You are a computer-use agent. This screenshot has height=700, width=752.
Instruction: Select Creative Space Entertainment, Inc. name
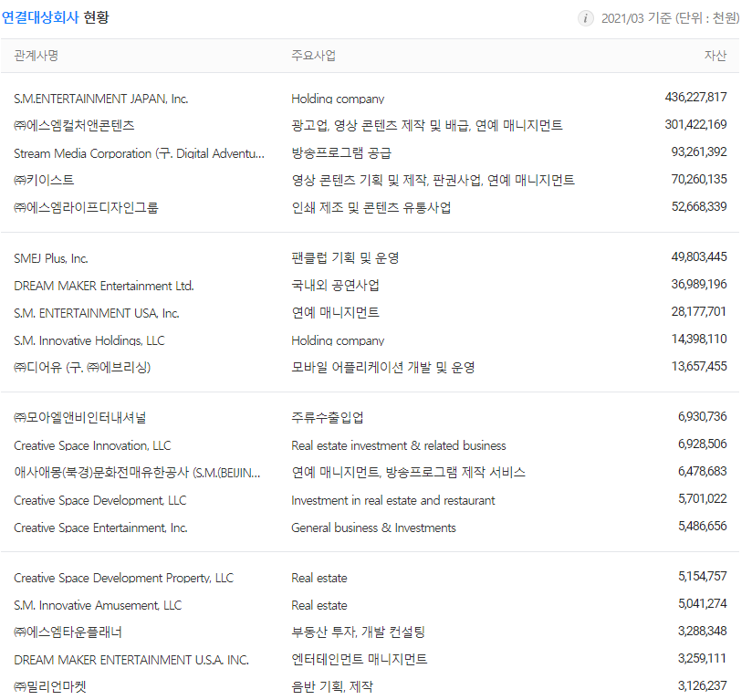pos(100,528)
